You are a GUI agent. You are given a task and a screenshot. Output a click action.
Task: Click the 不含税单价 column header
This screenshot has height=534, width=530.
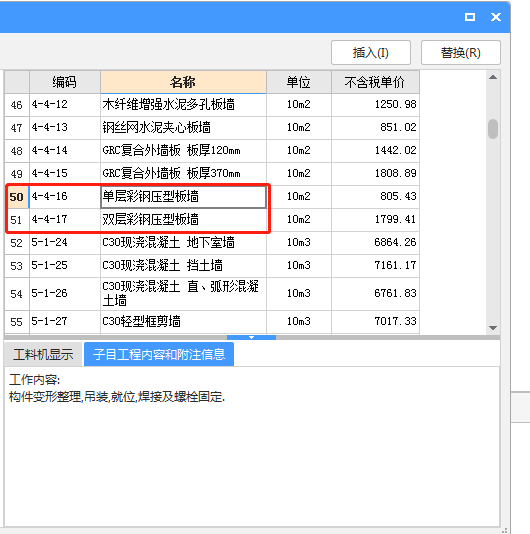375,82
